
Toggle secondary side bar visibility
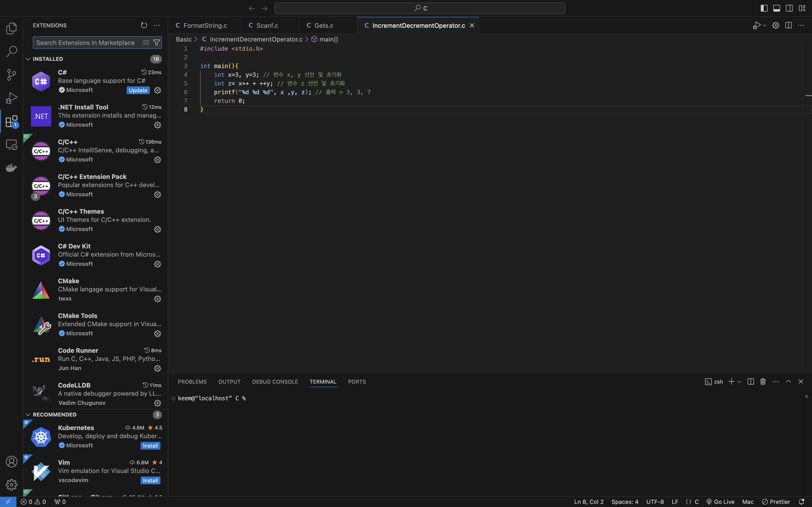click(x=789, y=8)
